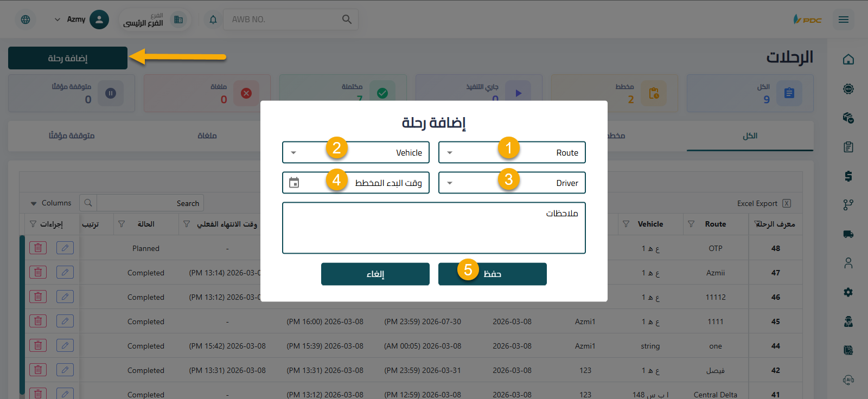Click the route cell OTP

[x=716, y=248]
